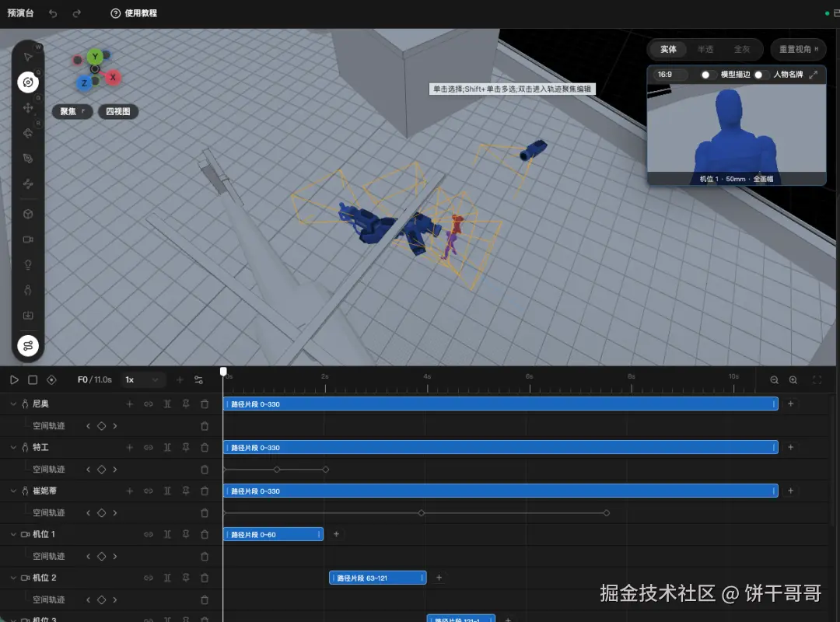
Task: Stop timeline playback
Action: (33, 380)
